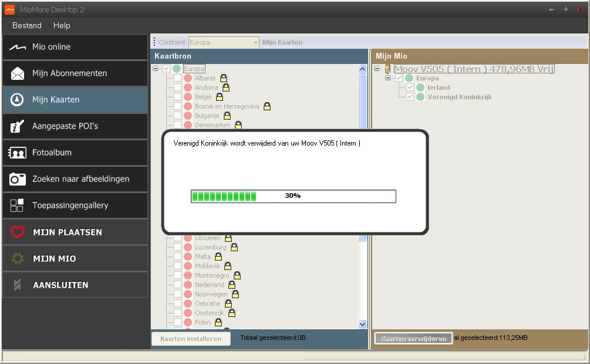Toggle the Europa checkbox in Kaartbron

point(166,69)
